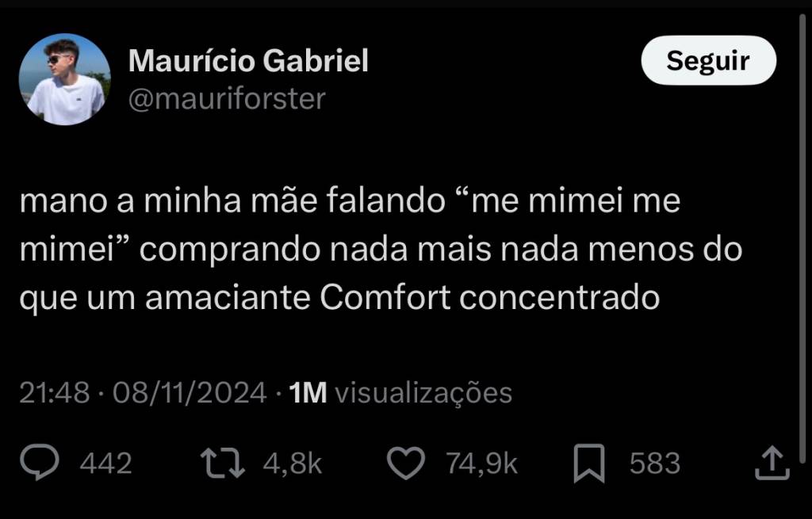Click the tweet text about amaciante Comfort
Viewport: 812px width, 519px height.
(x=381, y=249)
